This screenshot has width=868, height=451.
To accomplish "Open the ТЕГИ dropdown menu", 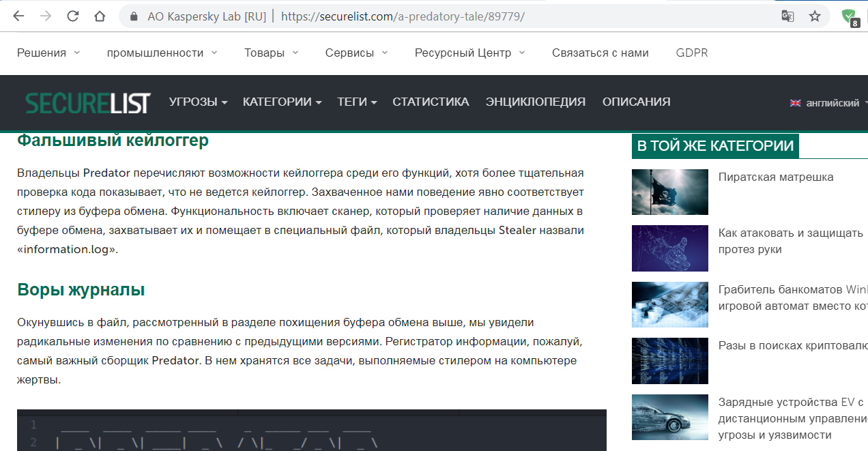I will 357,102.
